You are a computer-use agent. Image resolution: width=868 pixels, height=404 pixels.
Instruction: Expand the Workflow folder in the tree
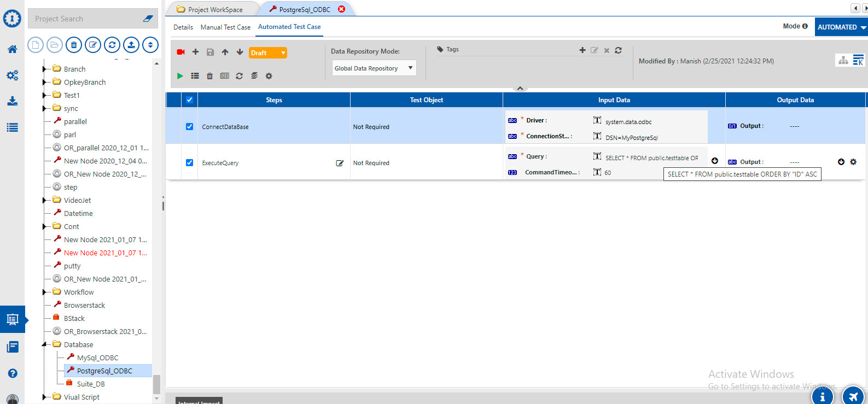[x=44, y=292]
